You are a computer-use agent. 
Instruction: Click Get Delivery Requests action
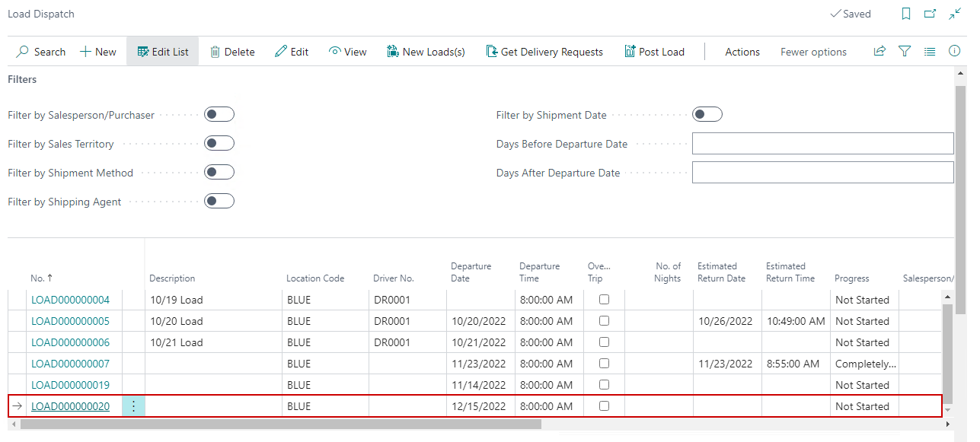coord(544,52)
